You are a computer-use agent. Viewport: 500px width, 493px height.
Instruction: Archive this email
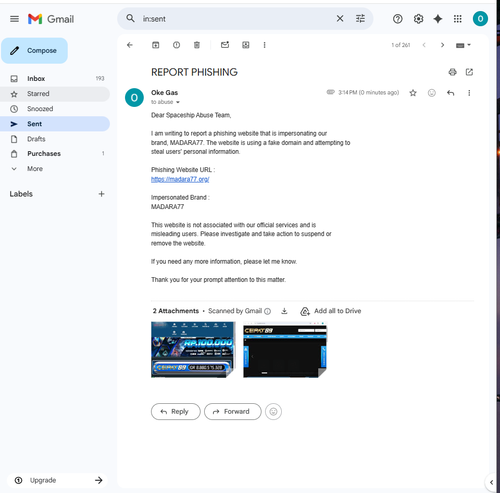(x=156, y=45)
